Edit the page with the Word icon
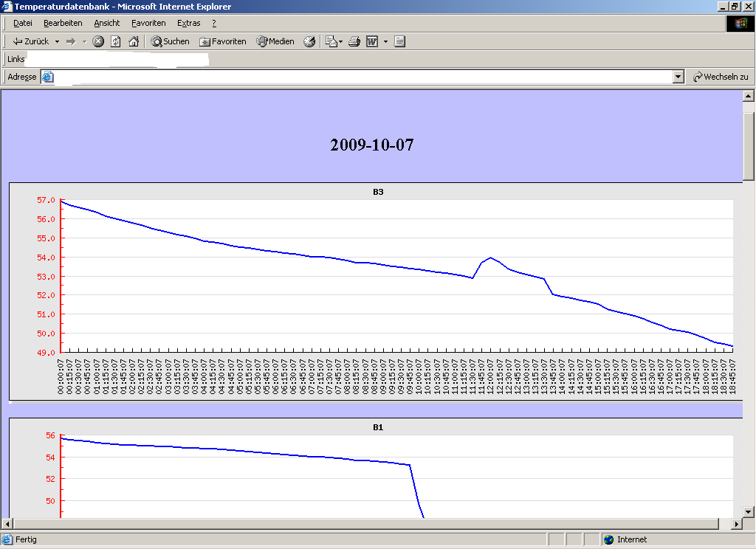756x549 pixels. coord(372,41)
